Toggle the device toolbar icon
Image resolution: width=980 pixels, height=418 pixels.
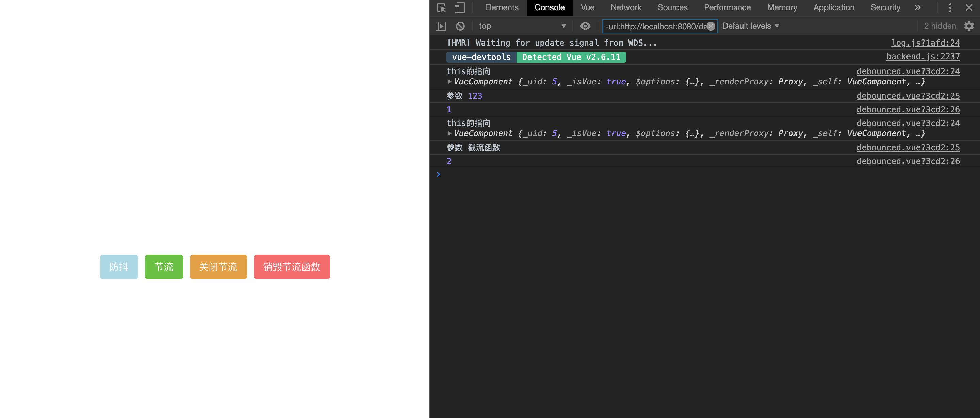(x=460, y=7)
